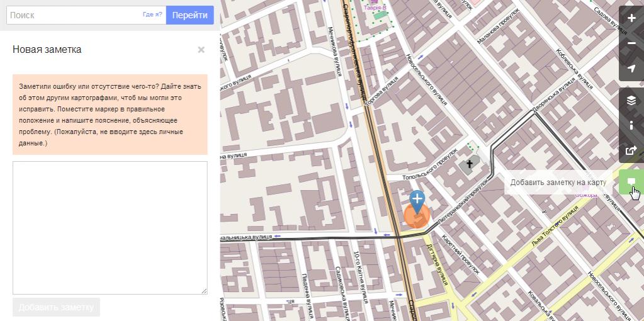
Task: Click the Каретний провулок label
Action: 460,254
